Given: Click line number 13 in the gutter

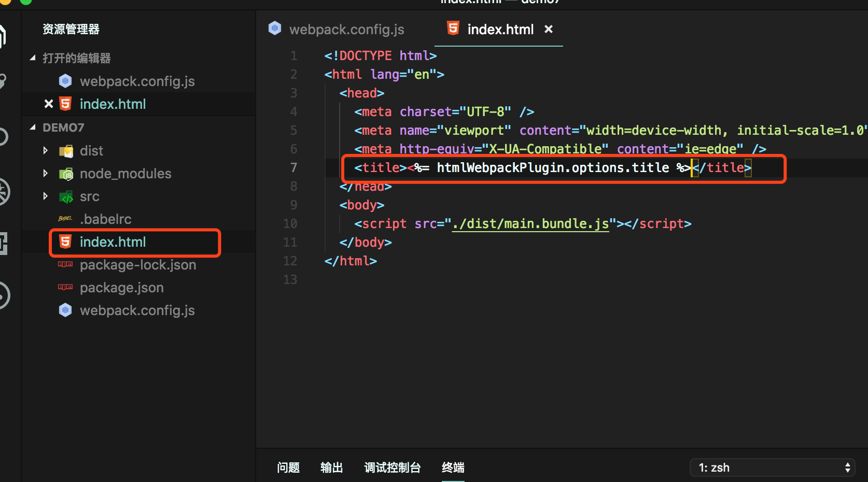Looking at the screenshot, I should [x=290, y=279].
